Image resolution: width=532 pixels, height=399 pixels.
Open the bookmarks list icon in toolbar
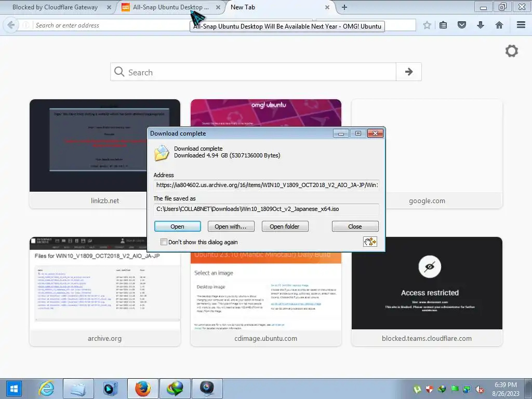click(x=443, y=25)
